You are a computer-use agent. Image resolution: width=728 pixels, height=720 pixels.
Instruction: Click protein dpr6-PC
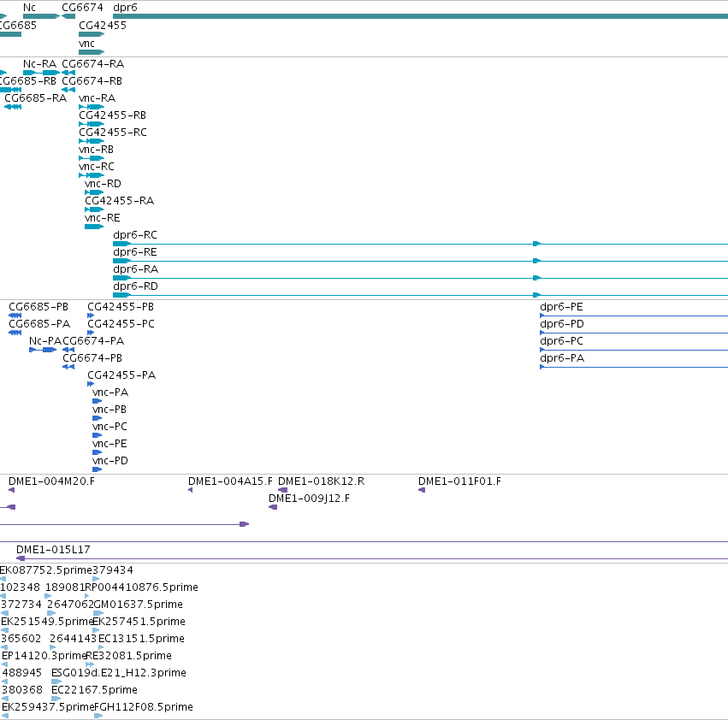tap(561, 341)
